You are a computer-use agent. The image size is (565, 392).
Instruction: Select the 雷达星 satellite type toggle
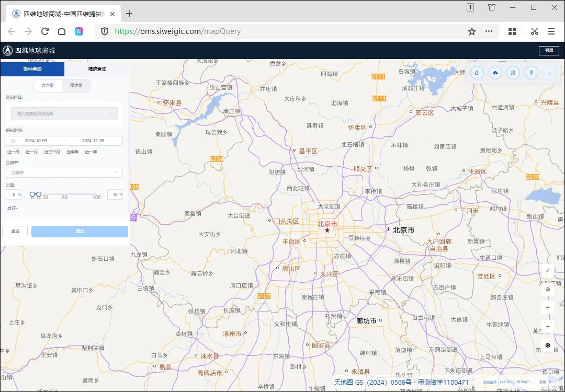point(76,85)
